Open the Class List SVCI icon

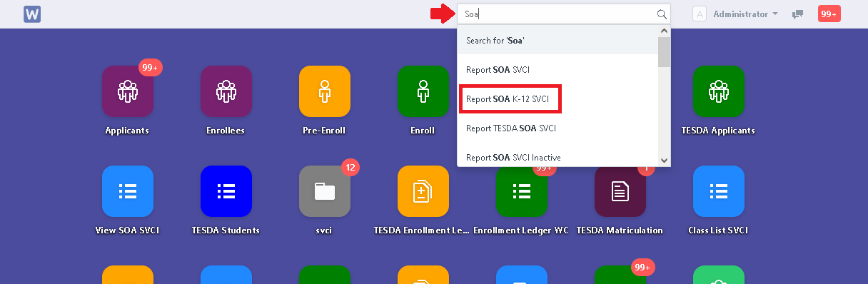point(719,191)
